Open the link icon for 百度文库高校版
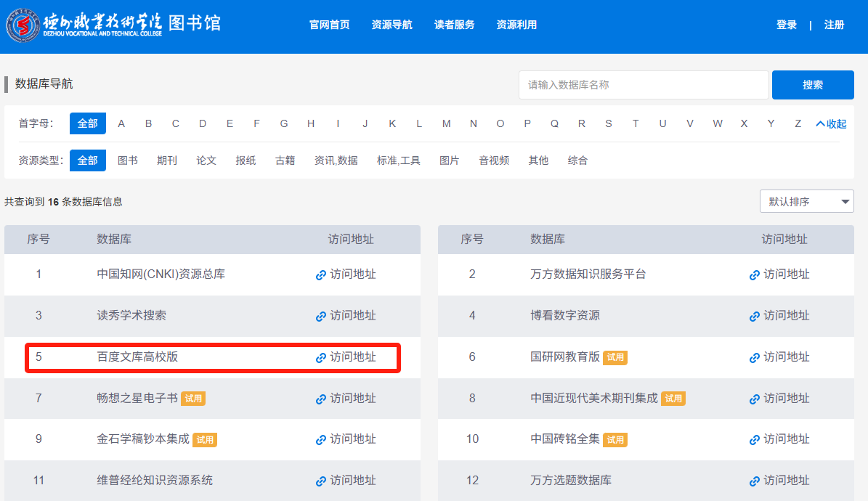Screen dimensions: 868x501 [320, 358]
